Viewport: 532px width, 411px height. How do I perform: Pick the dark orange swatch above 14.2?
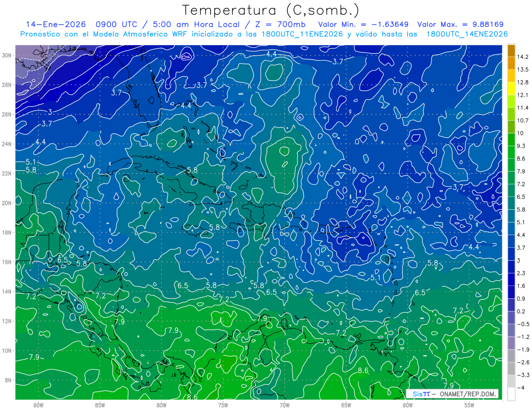511,51
